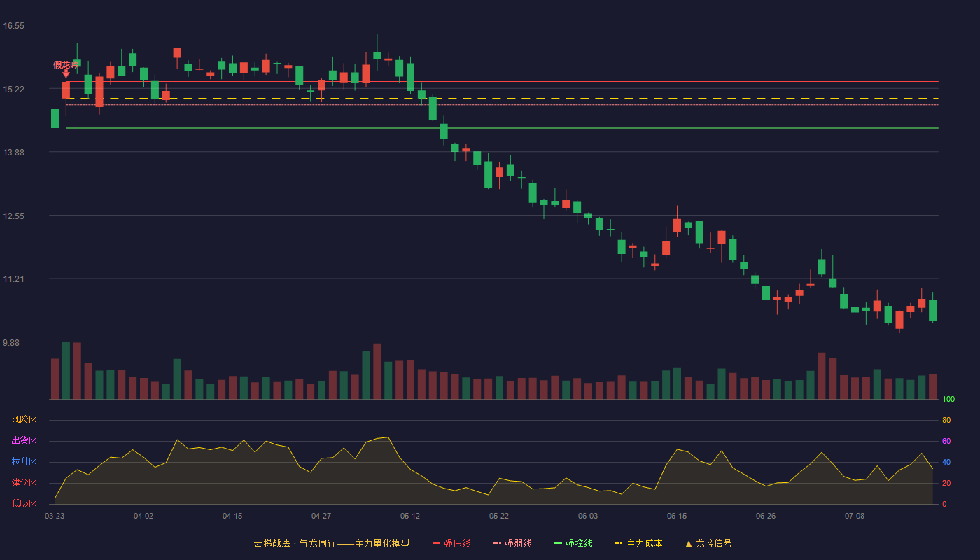Viewport: 980px width, 560px height.
Task: Toggle the 强撑线 legend item
Action: (x=573, y=543)
